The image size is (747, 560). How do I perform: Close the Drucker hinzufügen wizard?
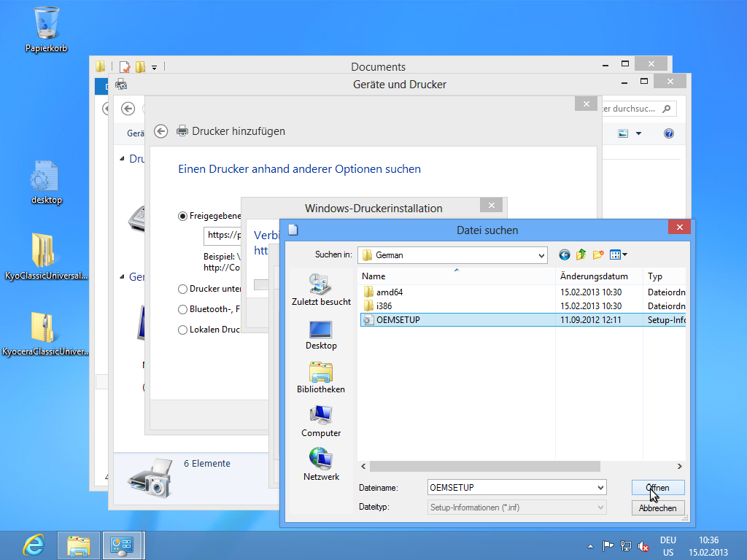[587, 104]
